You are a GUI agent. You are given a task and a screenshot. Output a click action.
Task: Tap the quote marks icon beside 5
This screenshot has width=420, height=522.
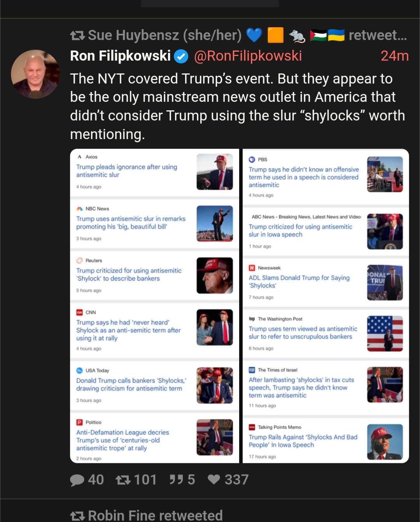(176, 480)
